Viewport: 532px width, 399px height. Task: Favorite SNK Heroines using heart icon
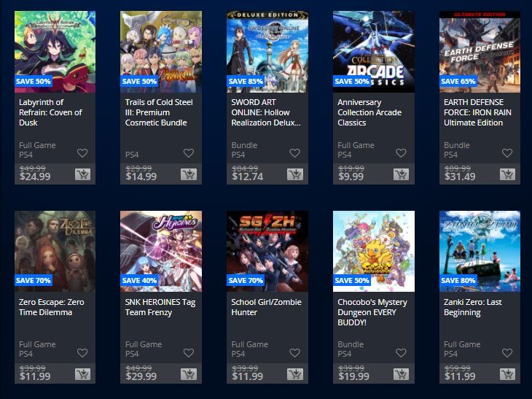[189, 353]
